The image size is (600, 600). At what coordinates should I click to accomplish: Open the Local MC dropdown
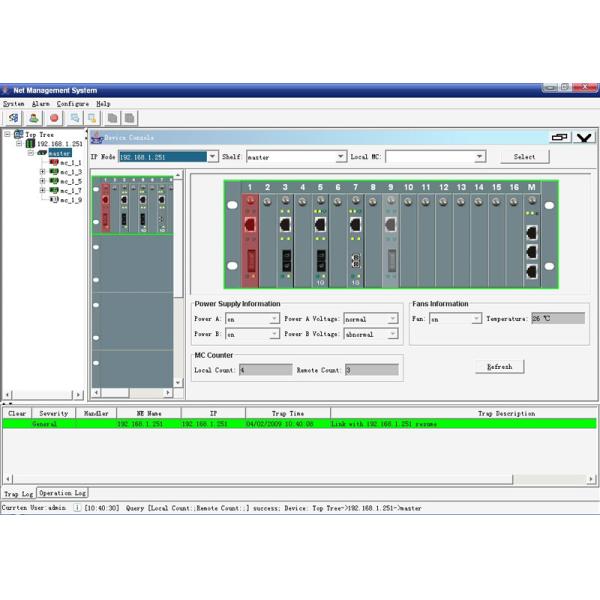(480, 157)
